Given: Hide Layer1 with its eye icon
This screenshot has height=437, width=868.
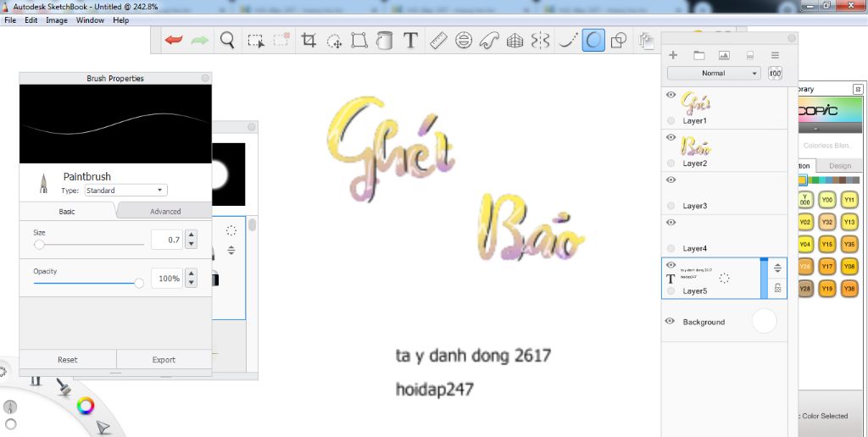Looking at the screenshot, I should pyautogui.click(x=671, y=95).
